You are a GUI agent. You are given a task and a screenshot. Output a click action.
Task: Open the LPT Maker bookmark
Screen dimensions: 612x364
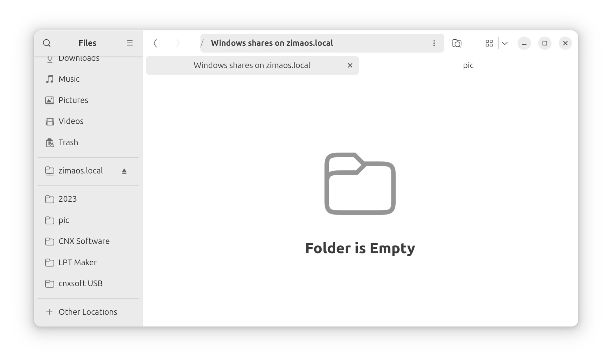tap(88, 262)
